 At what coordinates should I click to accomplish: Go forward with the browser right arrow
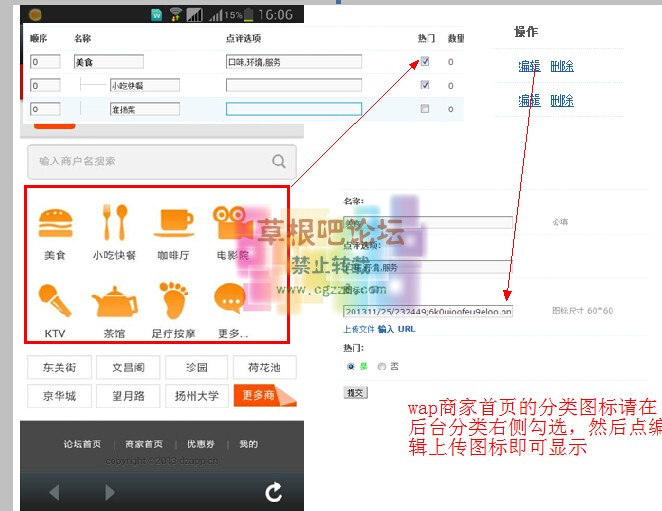click(x=109, y=492)
